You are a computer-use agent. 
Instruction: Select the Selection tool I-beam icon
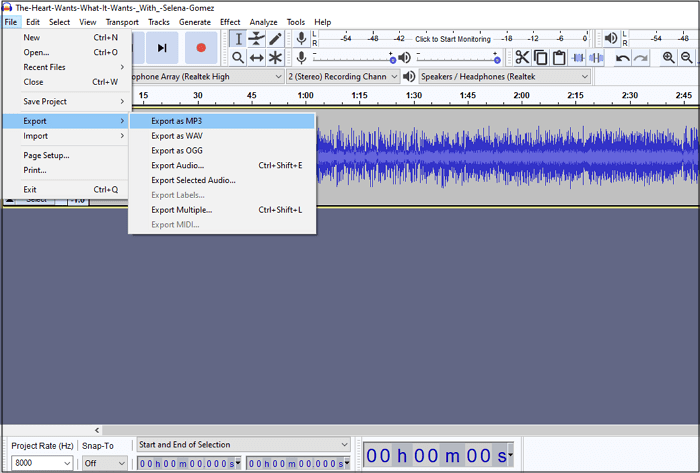238,39
